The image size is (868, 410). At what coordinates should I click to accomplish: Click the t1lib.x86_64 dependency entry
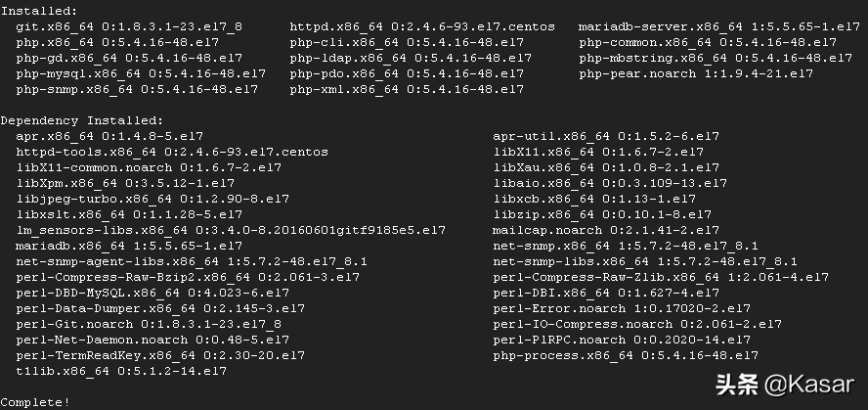pos(121,371)
